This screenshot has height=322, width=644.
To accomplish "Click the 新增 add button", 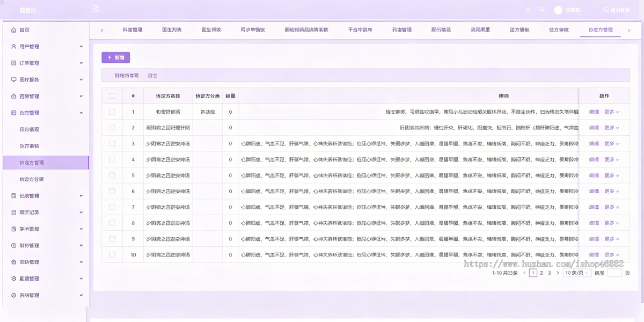I will (x=116, y=57).
